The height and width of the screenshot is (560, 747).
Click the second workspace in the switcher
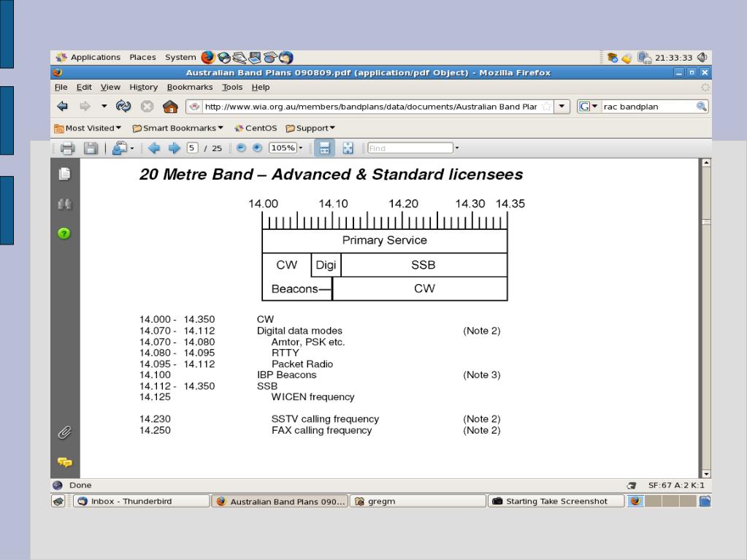(653, 501)
